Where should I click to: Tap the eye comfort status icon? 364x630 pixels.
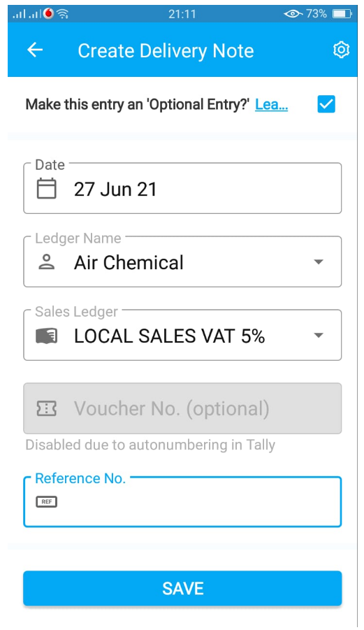(293, 14)
